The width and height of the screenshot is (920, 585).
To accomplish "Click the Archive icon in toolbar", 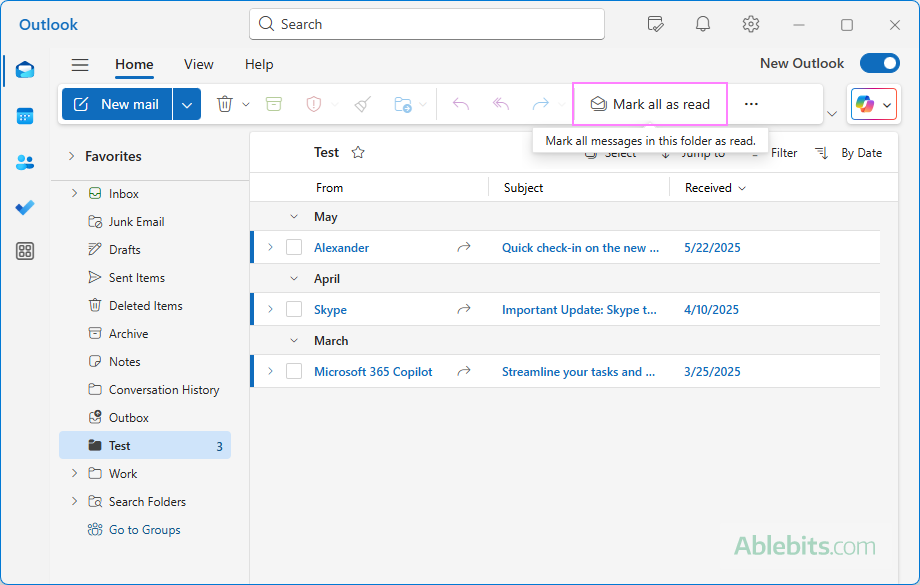I will point(274,104).
